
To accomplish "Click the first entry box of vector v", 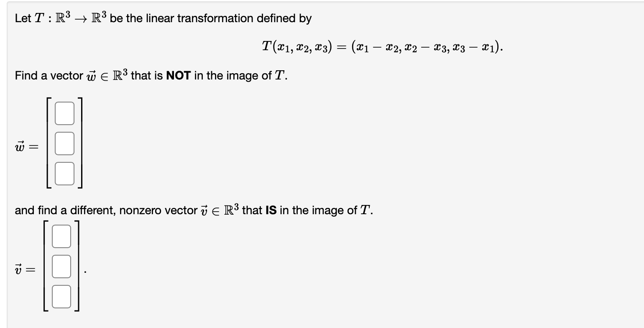I will point(61,236).
